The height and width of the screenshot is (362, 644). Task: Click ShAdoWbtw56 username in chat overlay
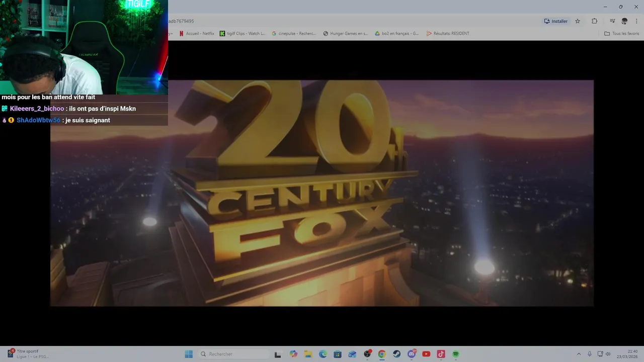tap(38, 120)
